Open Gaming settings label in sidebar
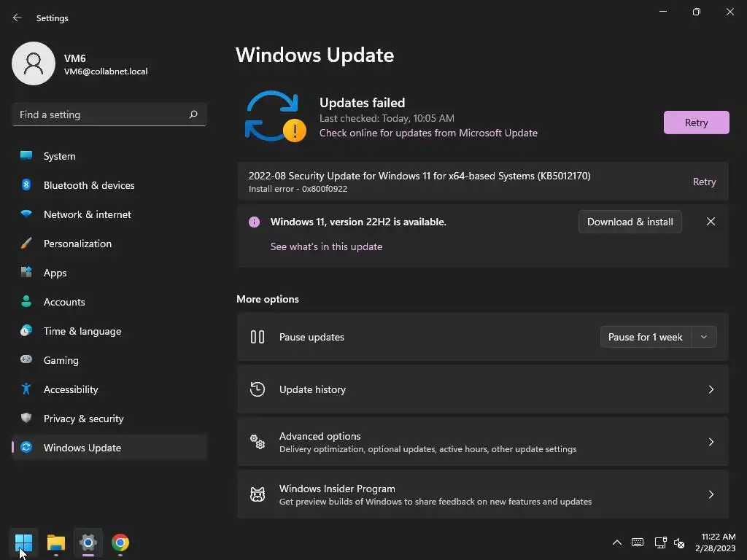The image size is (747, 560). tap(61, 360)
